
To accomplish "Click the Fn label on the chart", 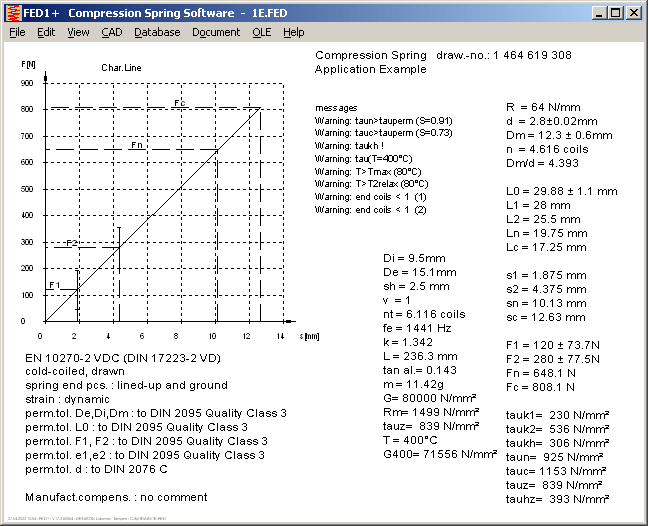I will [x=137, y=145].
